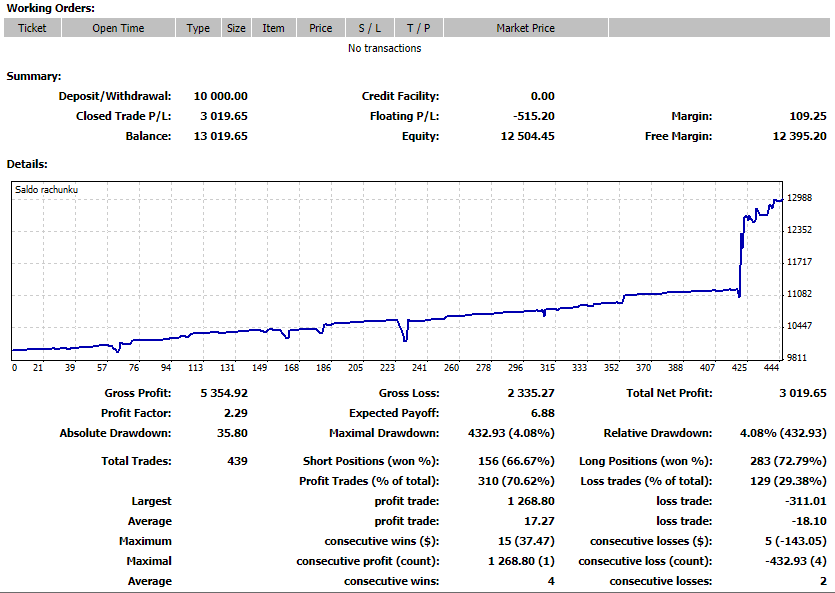
Task: Click the Ticket column header
Action: [32, 28]
